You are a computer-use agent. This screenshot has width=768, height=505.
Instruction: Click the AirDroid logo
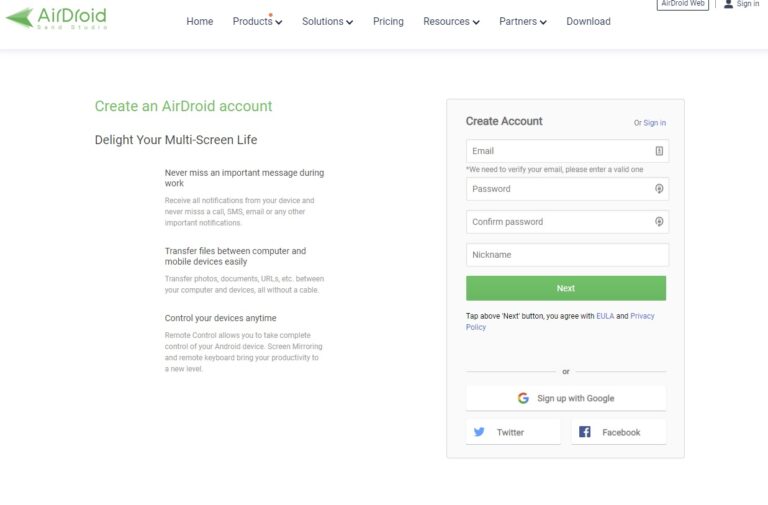tap(56, 19)
